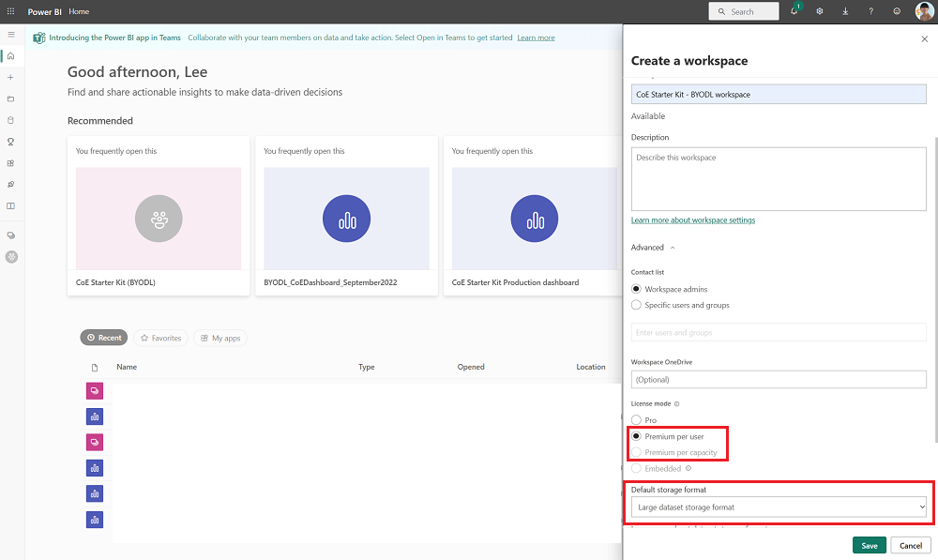Select Workspace admins contact option

636,289
